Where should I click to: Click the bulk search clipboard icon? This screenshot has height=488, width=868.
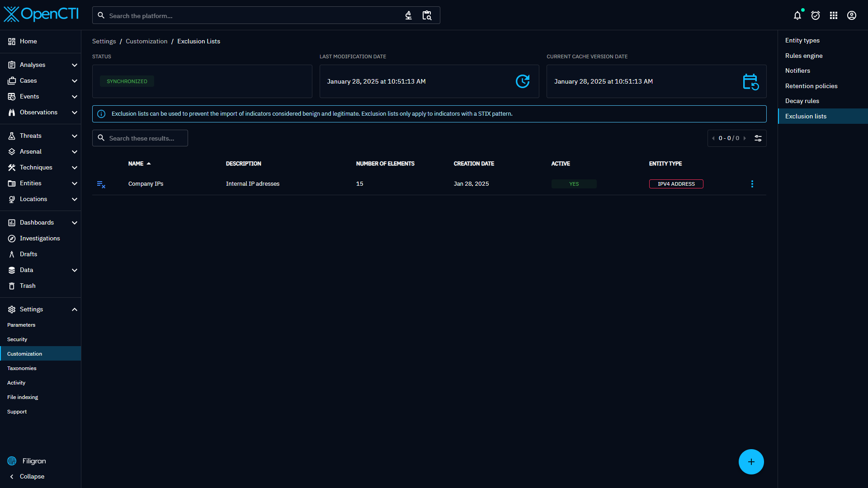[427, 16]
